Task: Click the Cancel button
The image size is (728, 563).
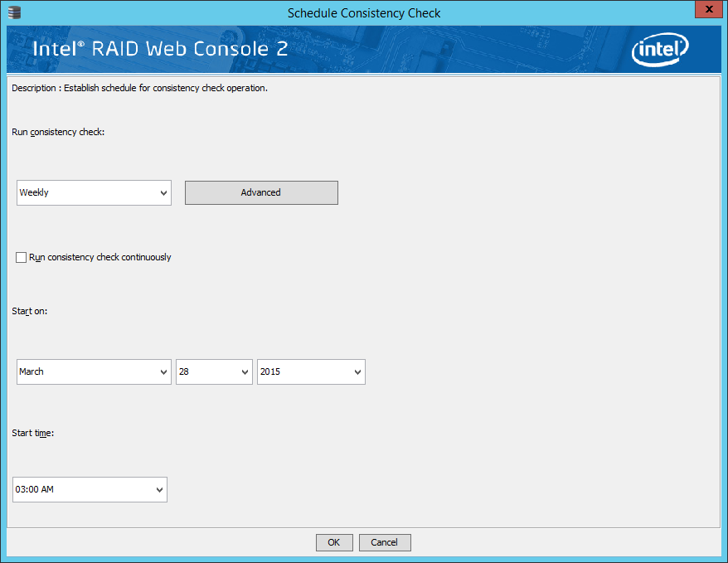Action: [385, 542]
